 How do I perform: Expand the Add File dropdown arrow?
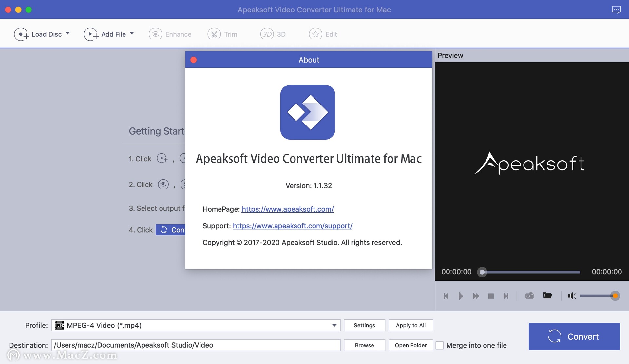click(x=132, y=33)
